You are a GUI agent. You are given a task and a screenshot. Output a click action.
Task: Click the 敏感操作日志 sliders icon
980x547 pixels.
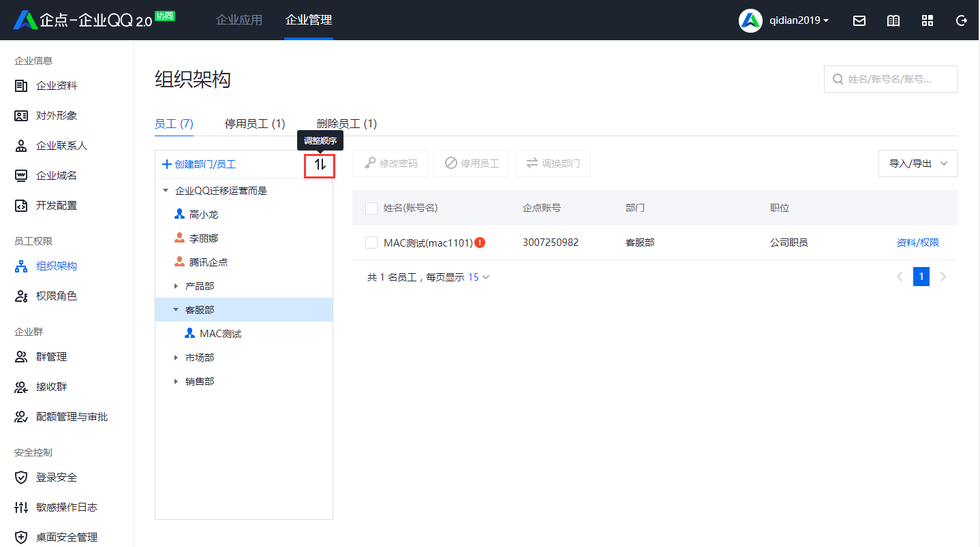[21, 507]
